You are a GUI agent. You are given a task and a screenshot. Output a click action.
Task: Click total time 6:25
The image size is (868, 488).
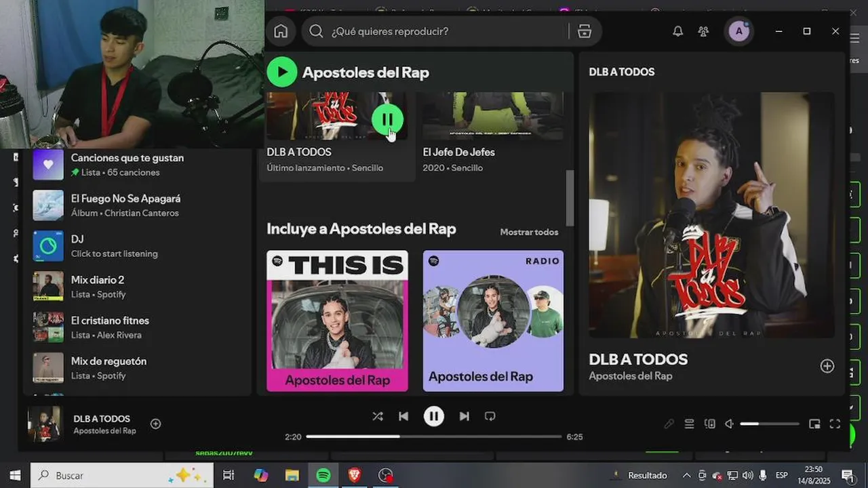574,437
